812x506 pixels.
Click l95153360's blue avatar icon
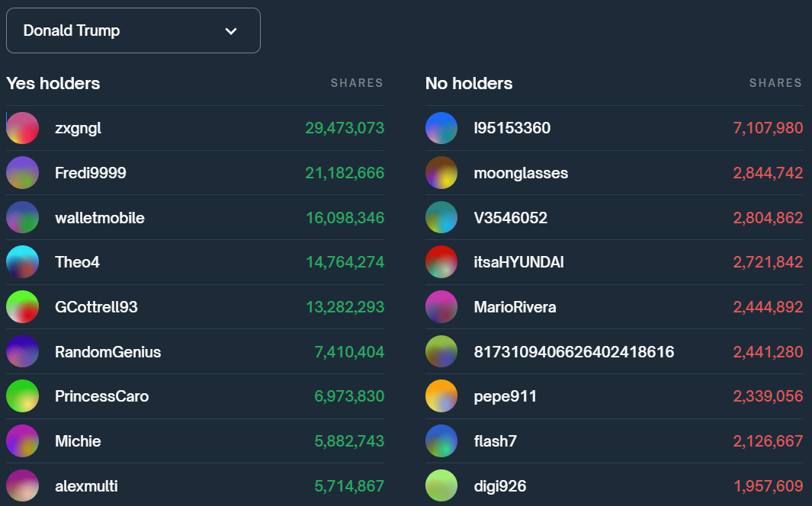click(x=441, y=128)
